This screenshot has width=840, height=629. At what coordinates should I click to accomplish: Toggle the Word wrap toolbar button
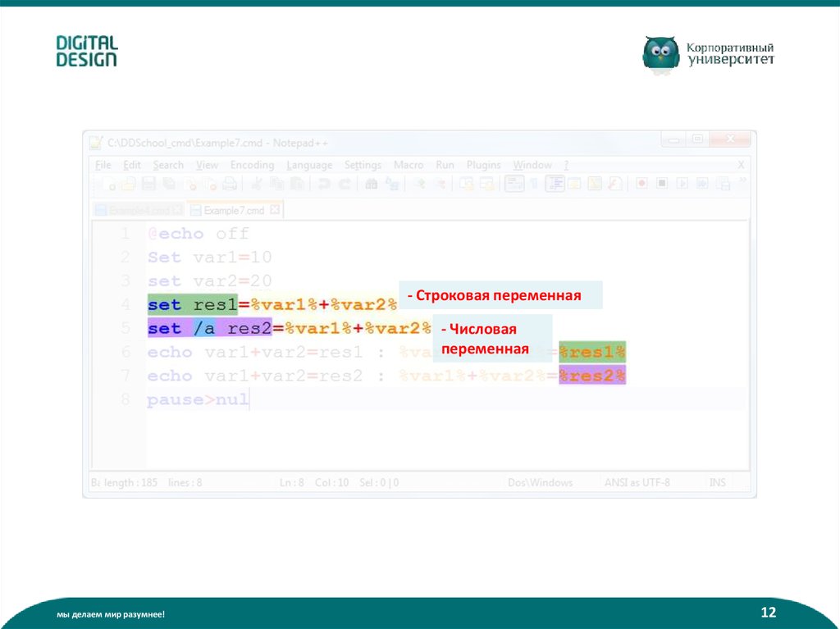pos(514,185)
